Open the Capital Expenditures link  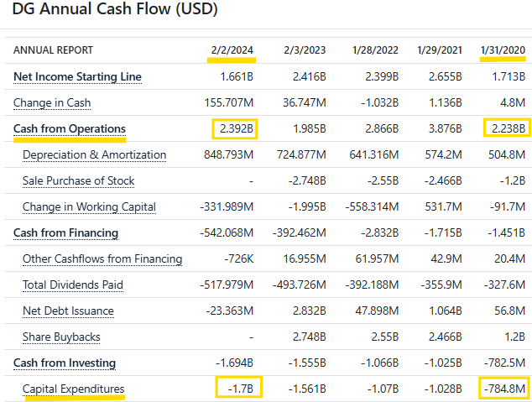[x=74, y=389]
